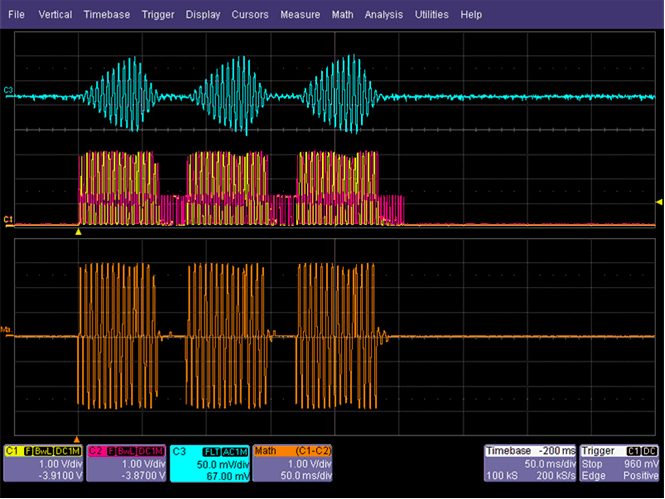Open the Math (C1-C2) descriptor box
The width and height of the screenshot is (665, 499).
[x=293, y=463]
